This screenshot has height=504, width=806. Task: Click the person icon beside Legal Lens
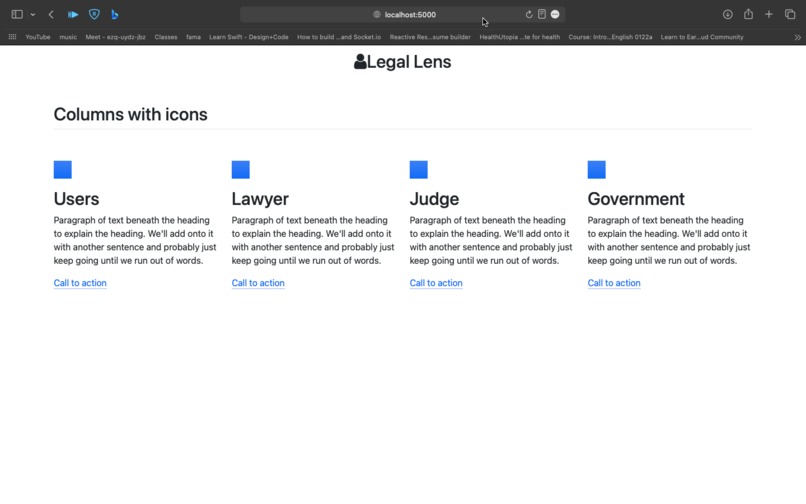[360, 62]
